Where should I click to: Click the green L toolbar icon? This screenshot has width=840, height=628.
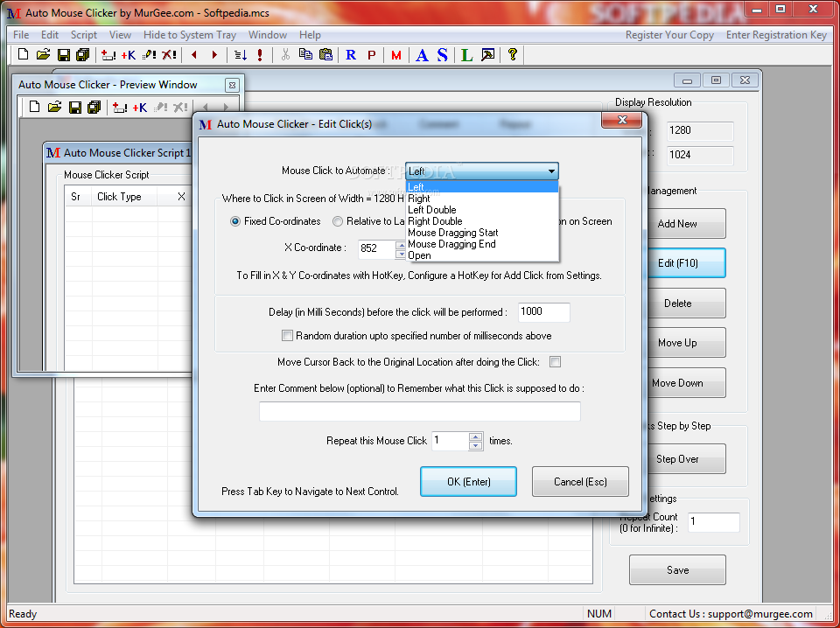(467, 54)
